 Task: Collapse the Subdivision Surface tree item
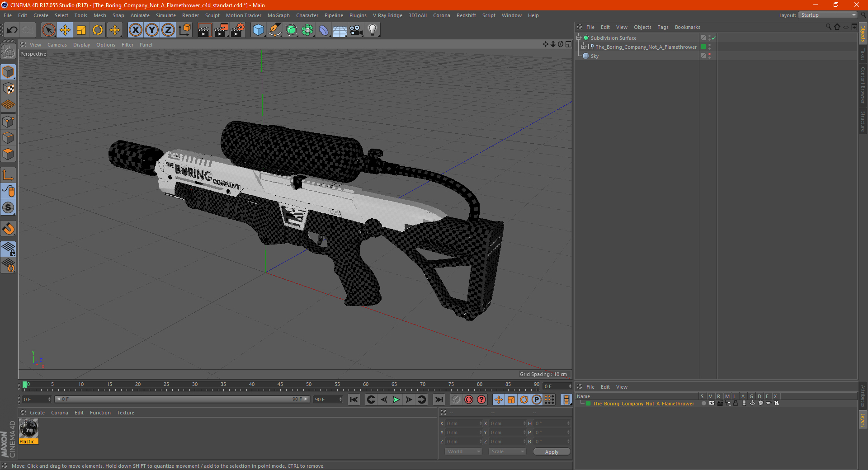[x=578, y=38]
